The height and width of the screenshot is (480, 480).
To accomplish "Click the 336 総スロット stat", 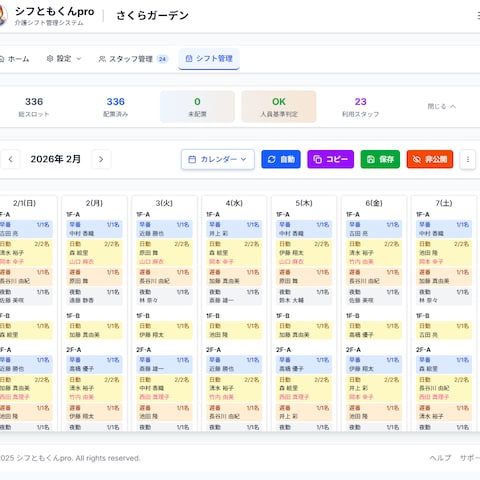I will pos(34,107).
